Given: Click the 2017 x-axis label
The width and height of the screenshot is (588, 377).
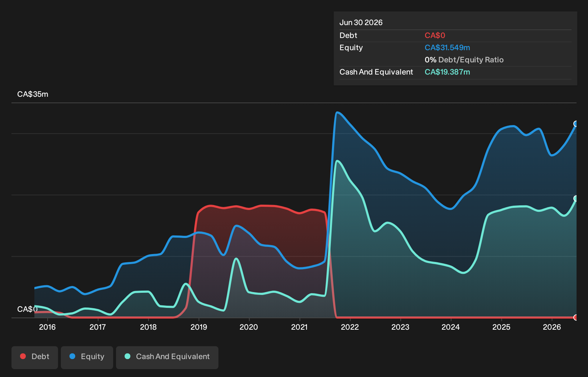Looking at the screenshot, I should [x=97, y=327].
